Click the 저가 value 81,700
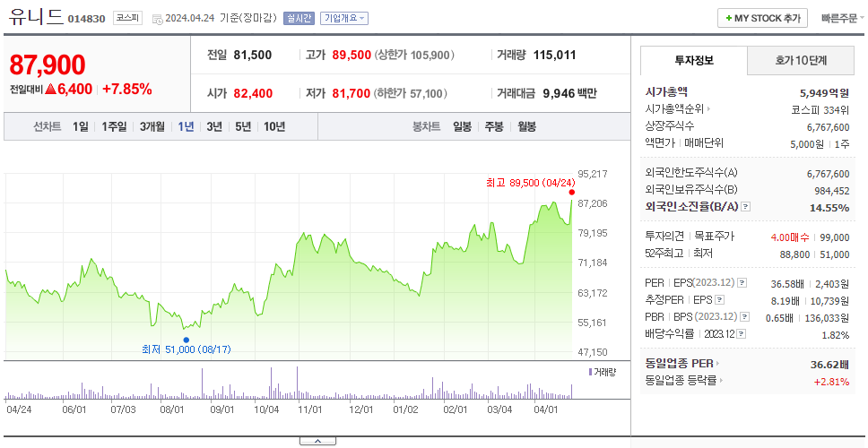Screen dimensions: 868x448 point(351,93)
